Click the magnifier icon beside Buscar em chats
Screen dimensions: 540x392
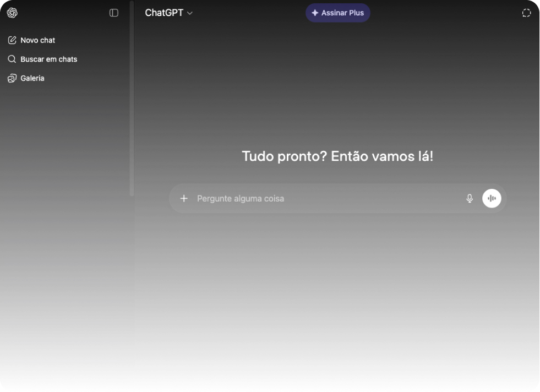[x=12, y=59]
